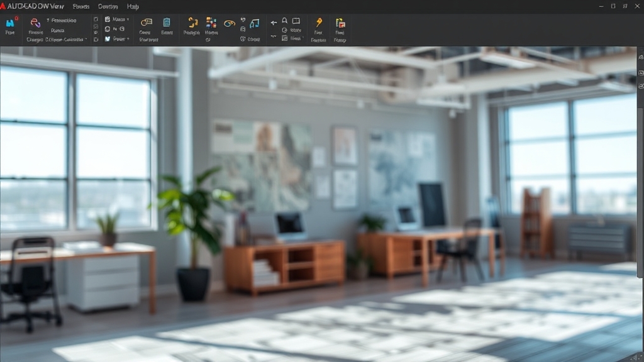Click the colorful grid tiles icon

(x=211, y=23)
